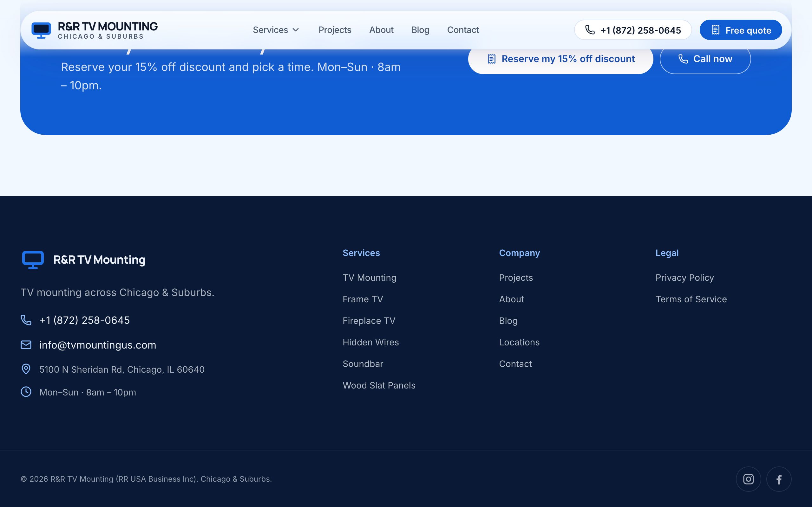This screenshot has width=812, height=507.
Task: Open the Instagram profile icon
Action: [x=748, y=479]
